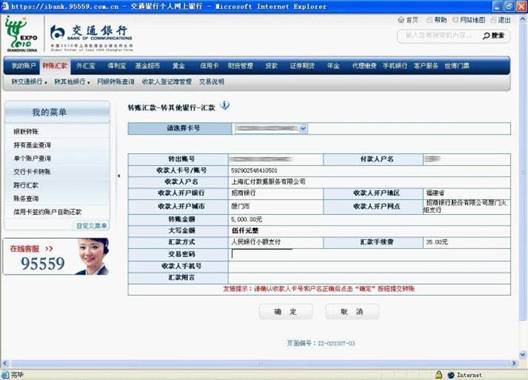The height and width of the screenshot is (380, 528).
Task: Open 年金 nav tab
Action: (x=333, y=66)
